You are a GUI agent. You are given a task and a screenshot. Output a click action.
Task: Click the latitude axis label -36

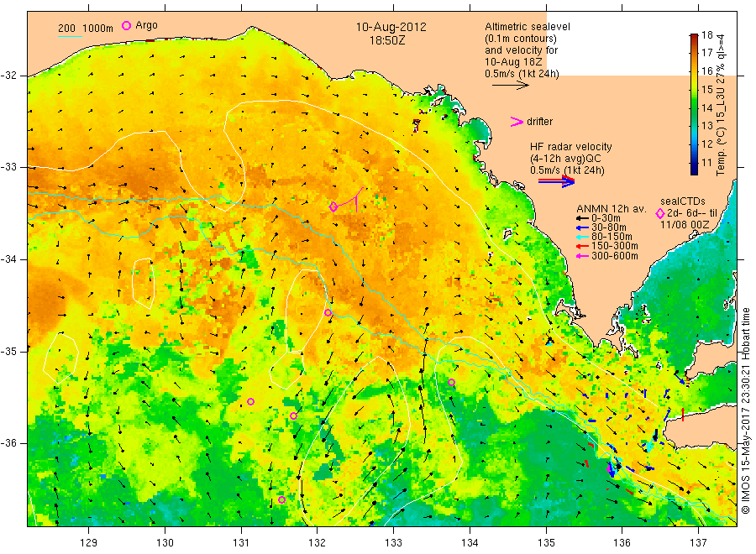pyautogui.click(x=8, y=443)
